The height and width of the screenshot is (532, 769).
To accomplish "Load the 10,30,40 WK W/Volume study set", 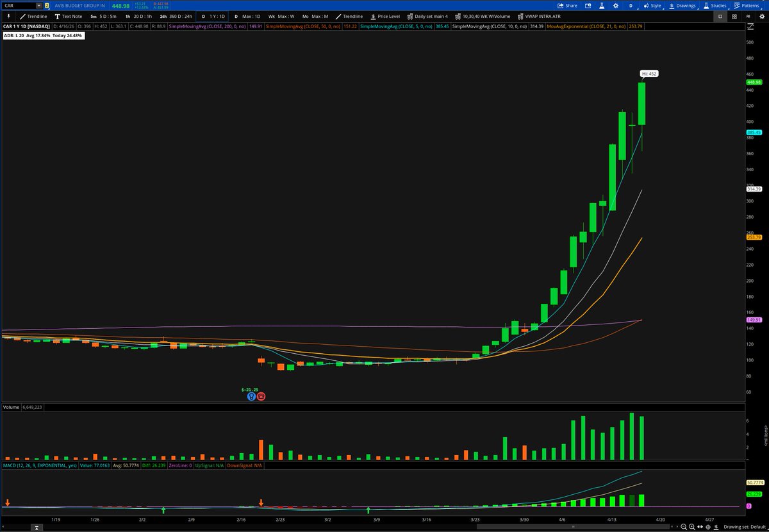I will (483, 16).
